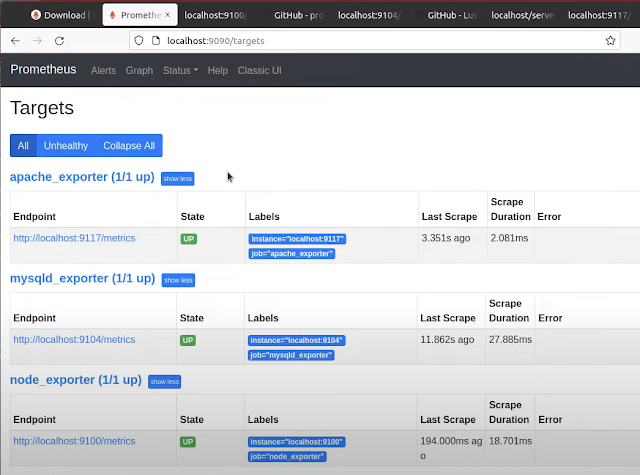Open the Alerts page
Image resolution: width=640 pixels, height=475 pixels.
click(103, 71)
